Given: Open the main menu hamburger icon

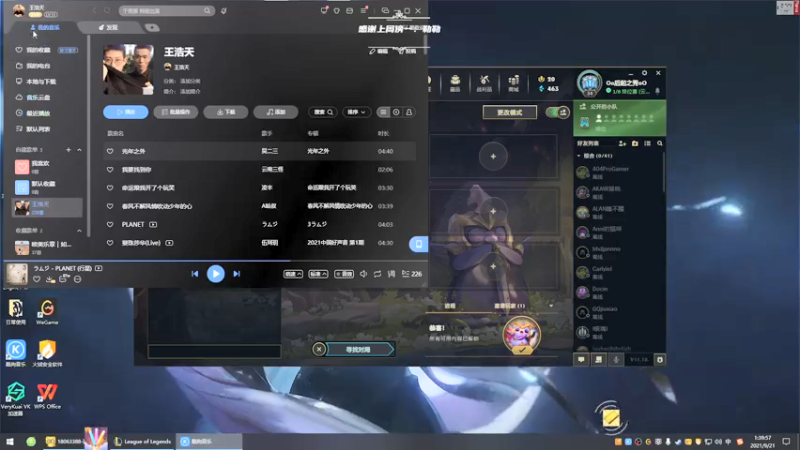Looking at the screenshot, I should [363, 10].
